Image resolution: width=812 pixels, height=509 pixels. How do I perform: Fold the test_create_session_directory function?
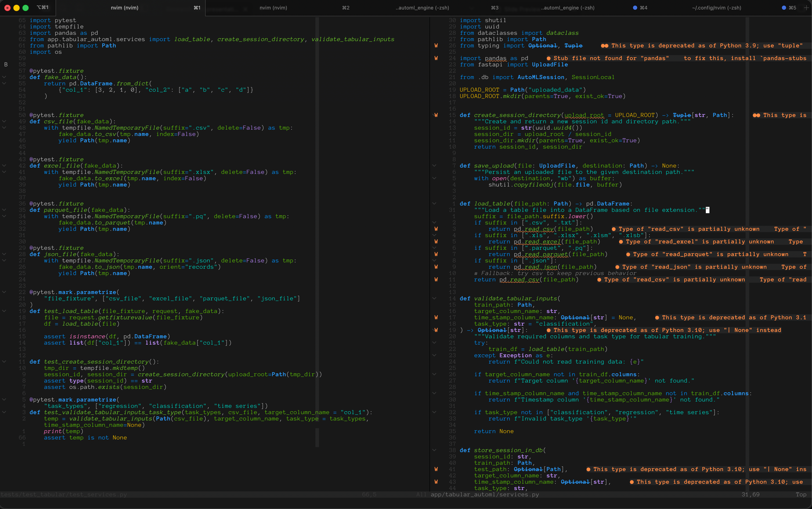[4, 362]
